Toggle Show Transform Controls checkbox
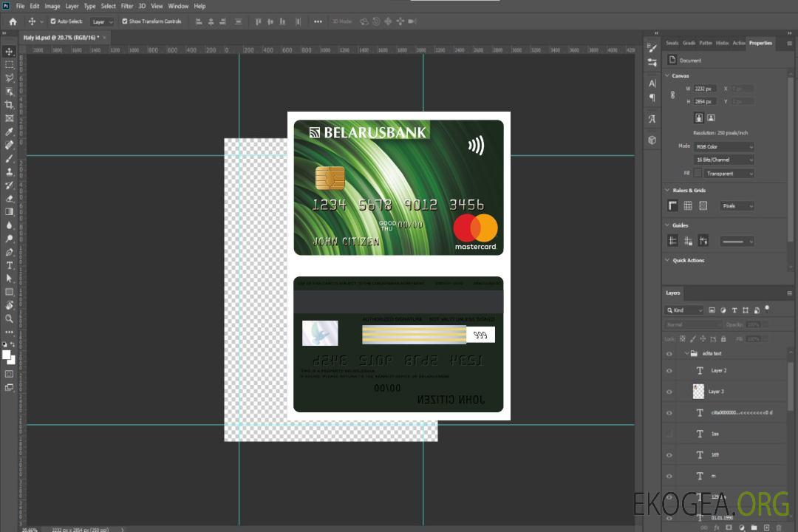 pos(125,21)
